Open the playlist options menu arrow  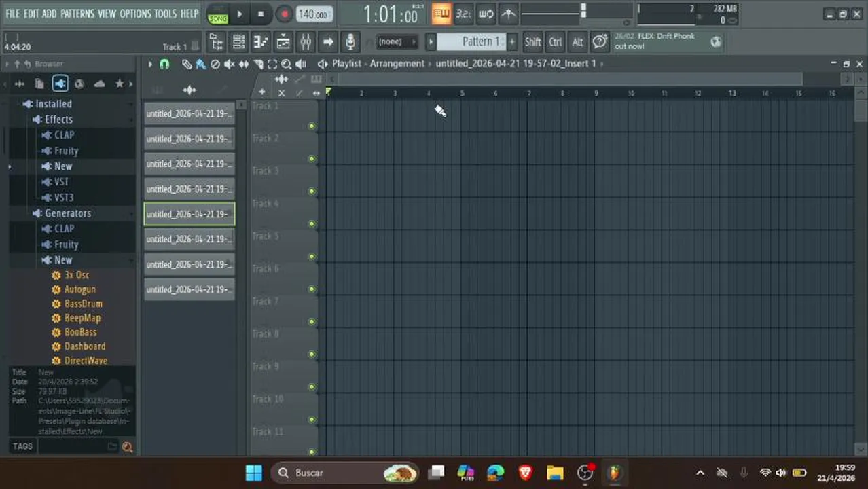coord(149,64)
